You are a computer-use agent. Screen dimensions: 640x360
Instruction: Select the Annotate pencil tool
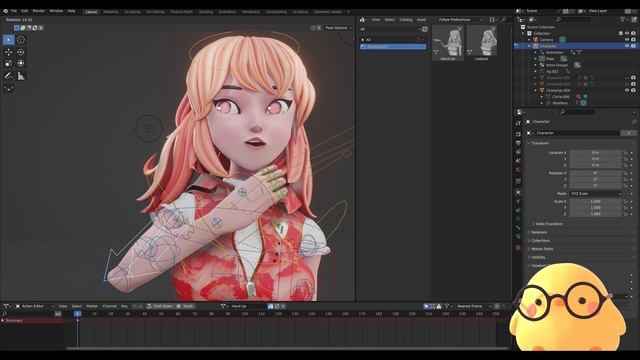pyautogui.click(x=9, y=76)
